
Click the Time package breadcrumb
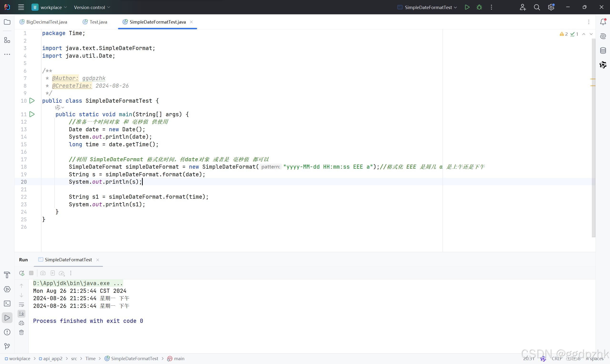(x=91, y=359)
